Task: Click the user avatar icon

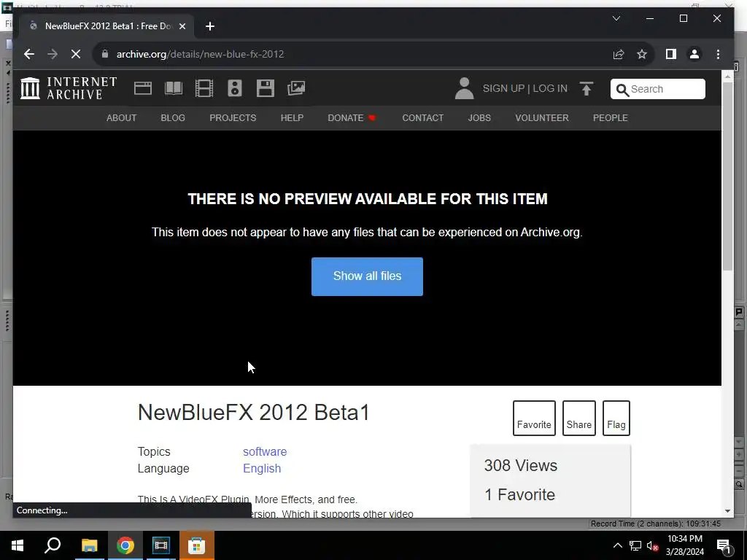Action: (464, 88)
